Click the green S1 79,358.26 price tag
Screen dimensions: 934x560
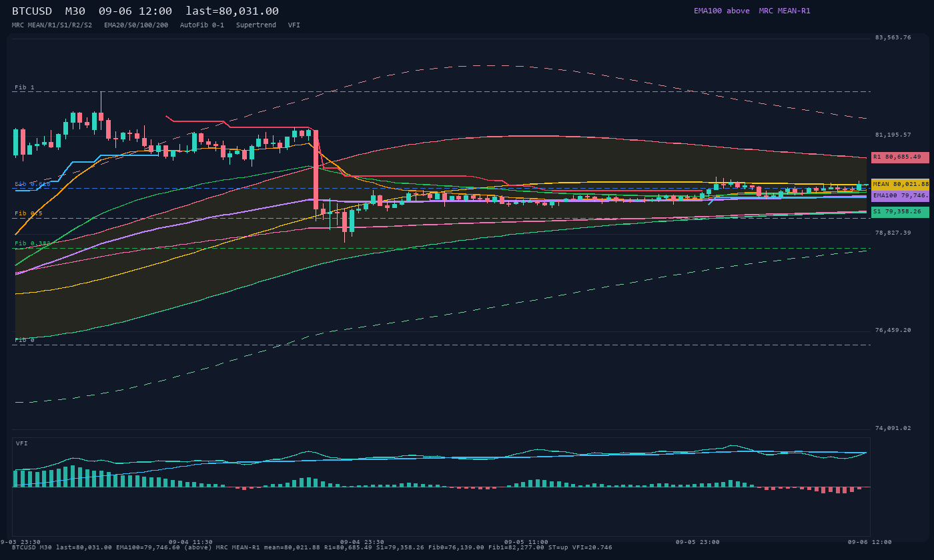[900, 212]
